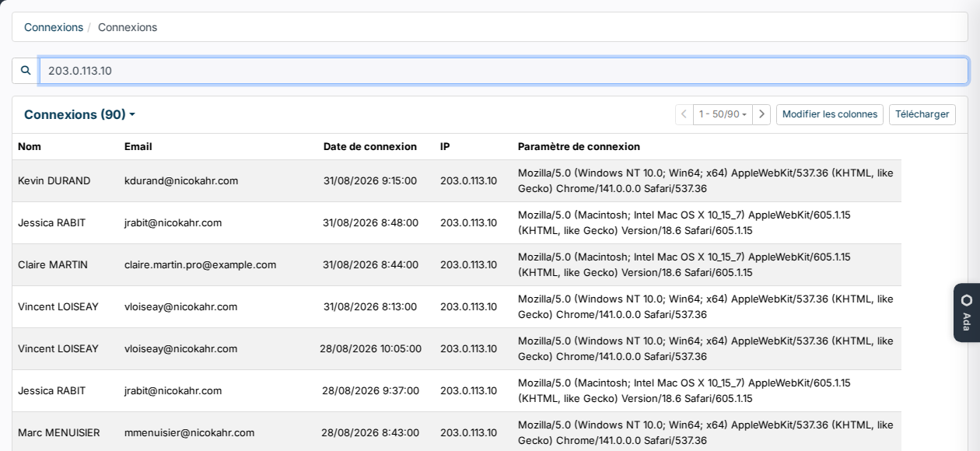Image resolution: width=980 pixels, height=451 pixels.
Task: Click IP cell in Marc MENUISIER row
Action: 468,432
